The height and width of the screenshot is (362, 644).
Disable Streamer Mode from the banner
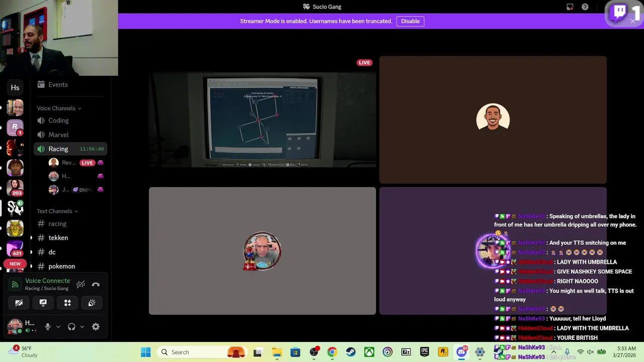pos(410,21)
